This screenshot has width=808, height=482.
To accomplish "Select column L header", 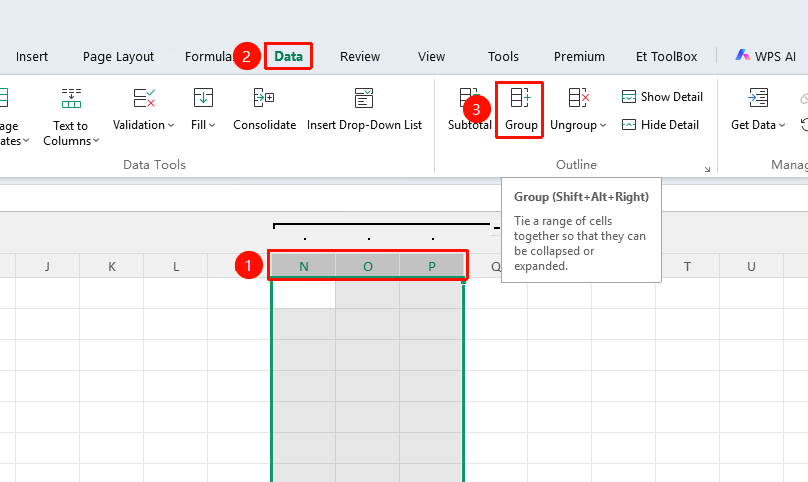I will 176,266.
